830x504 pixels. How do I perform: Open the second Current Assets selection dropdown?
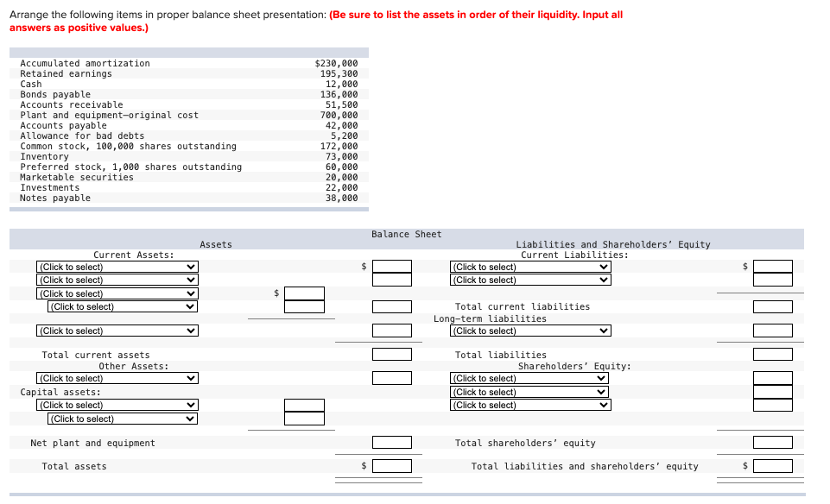117,279
